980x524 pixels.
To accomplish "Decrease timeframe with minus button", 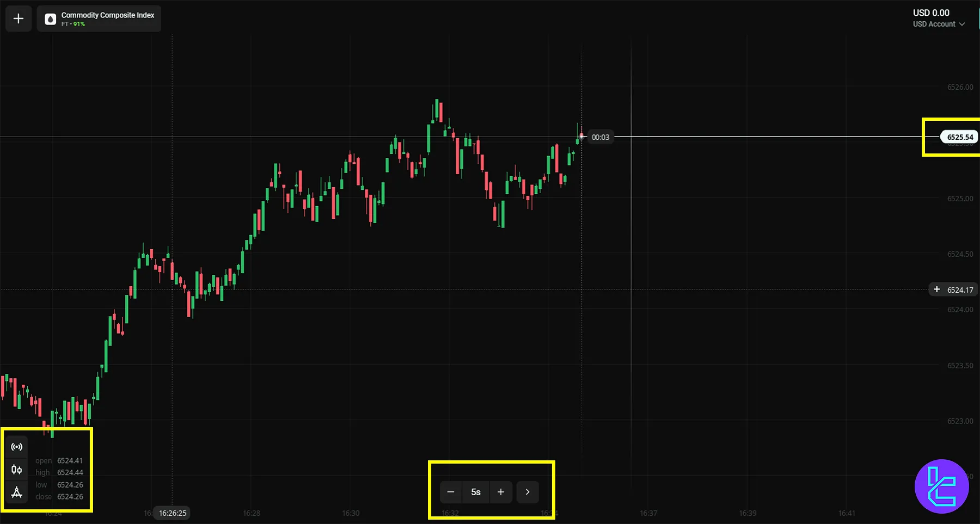I will pos(451,492).
